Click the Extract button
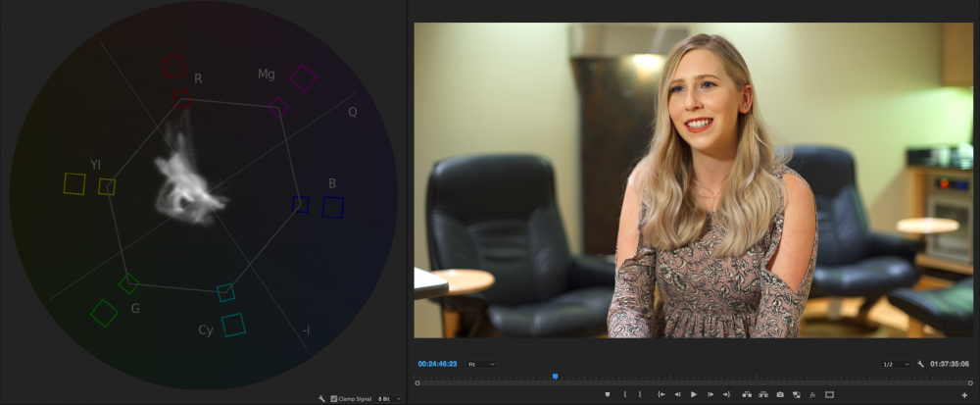 pyautogui.click(x=762, y=394)
